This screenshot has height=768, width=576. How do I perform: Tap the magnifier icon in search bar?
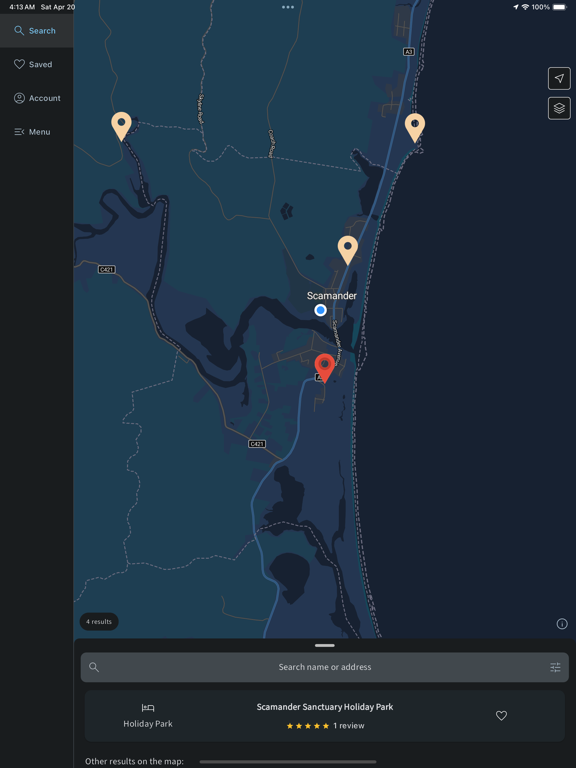pyautogui.click(x=94, y=667)
